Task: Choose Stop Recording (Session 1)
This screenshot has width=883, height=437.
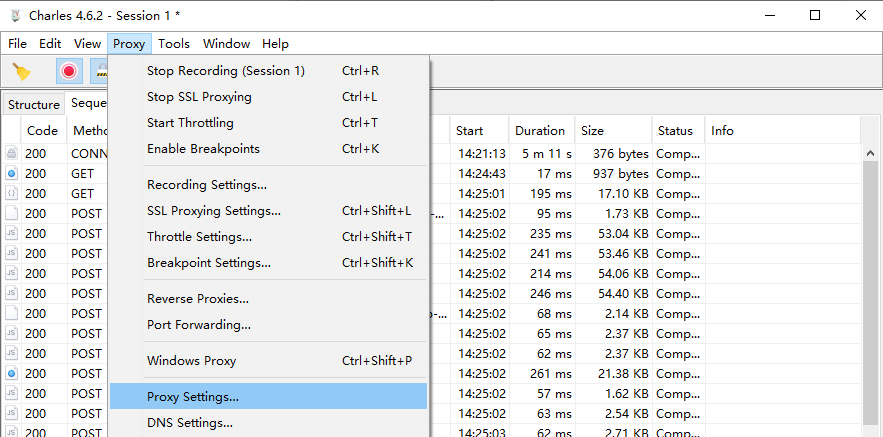Action: (x=268, y=71)
